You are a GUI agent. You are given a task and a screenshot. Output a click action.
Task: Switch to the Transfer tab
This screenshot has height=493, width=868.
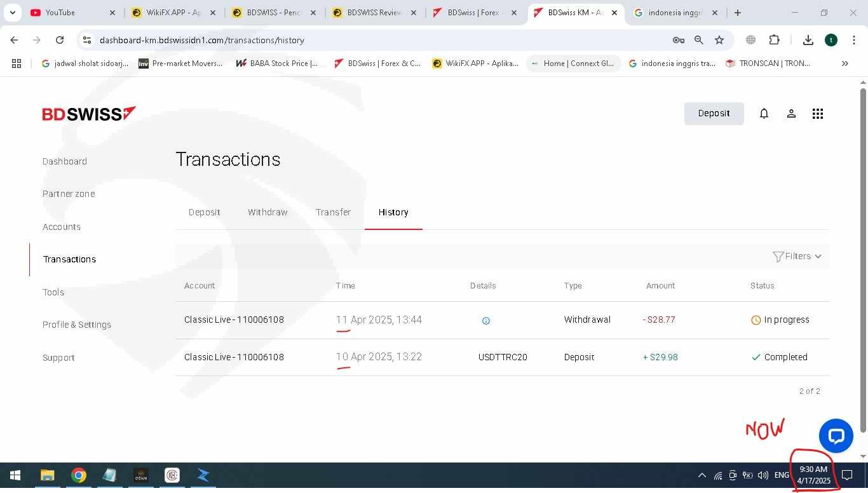333,212
